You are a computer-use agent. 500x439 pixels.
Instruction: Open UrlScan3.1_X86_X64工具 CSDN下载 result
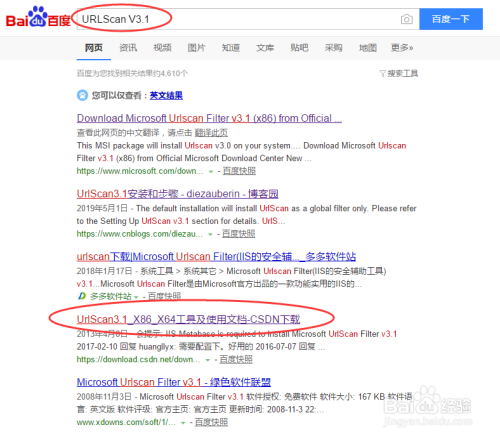(188, 319)
